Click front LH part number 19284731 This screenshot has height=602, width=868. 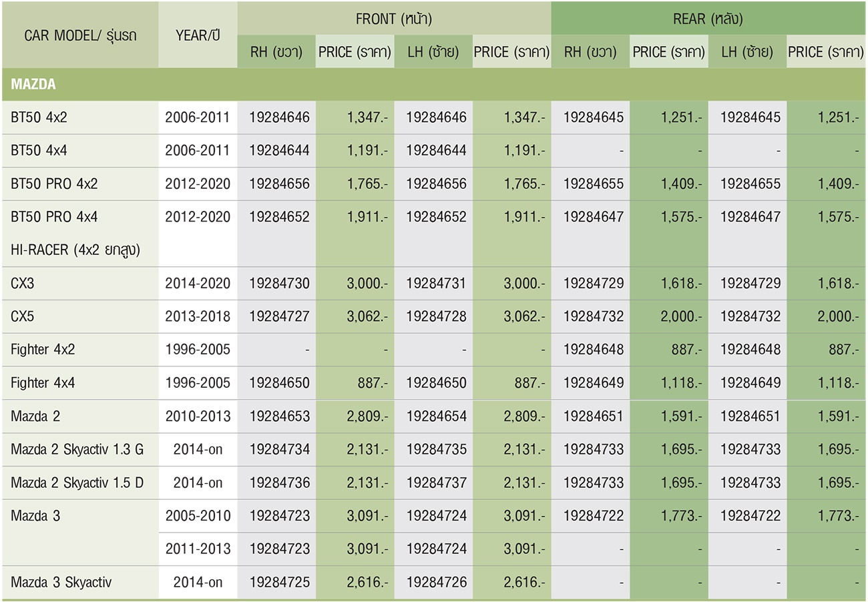[x=437, y=283]
